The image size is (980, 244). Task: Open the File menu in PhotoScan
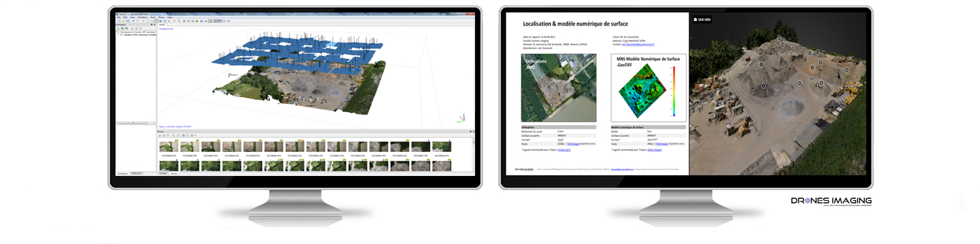(118, 18)
